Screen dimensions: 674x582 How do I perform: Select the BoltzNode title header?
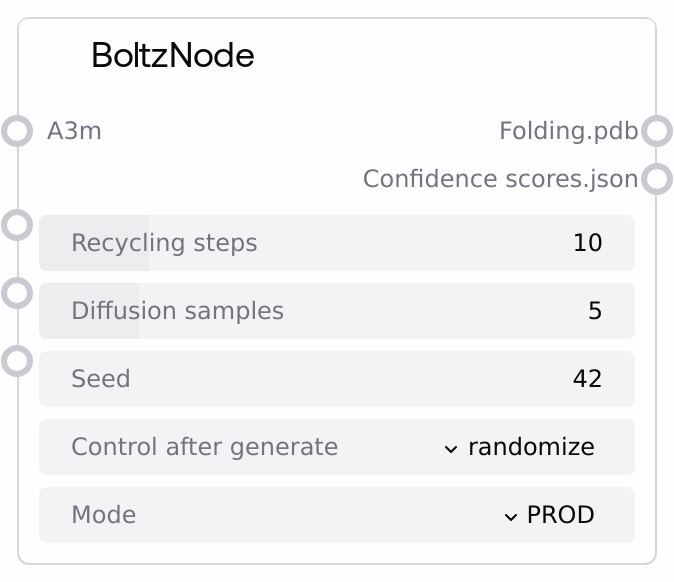[x=173, y=56]
